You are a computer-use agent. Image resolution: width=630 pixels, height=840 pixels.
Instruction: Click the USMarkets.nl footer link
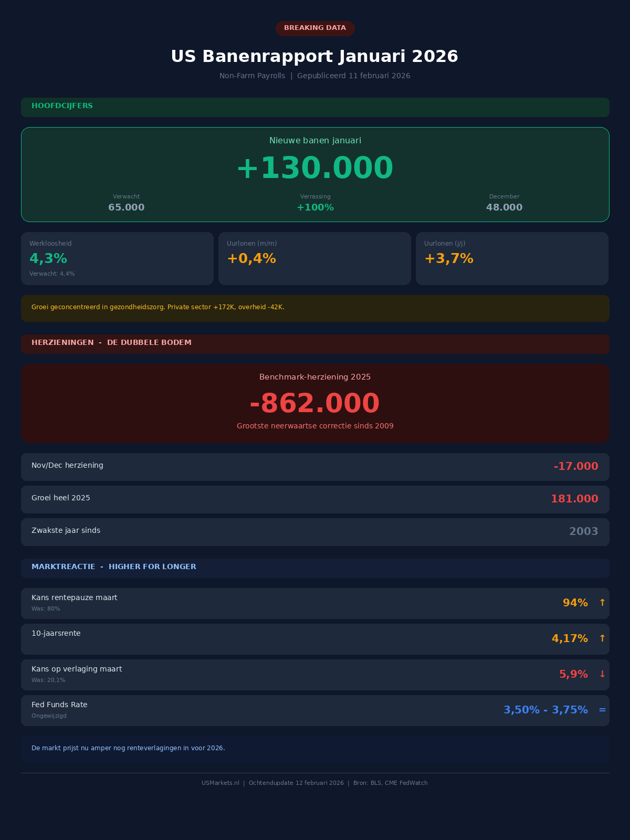(220, 783)
